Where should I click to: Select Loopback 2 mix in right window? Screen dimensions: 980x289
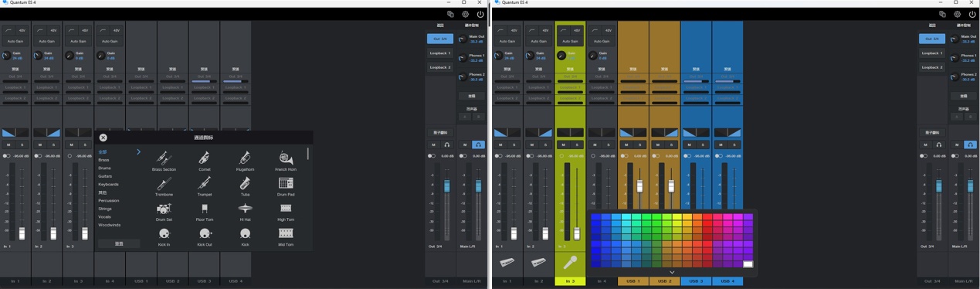coord(931,67)
